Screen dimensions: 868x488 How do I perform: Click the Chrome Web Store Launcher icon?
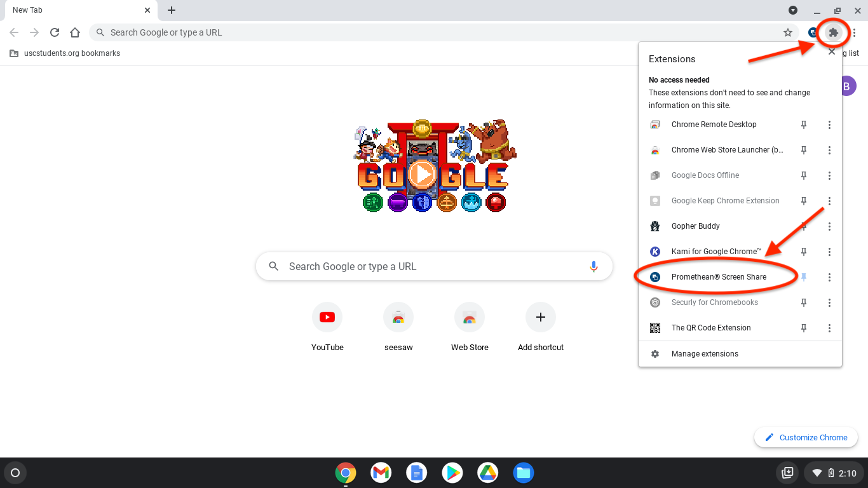point(655,150)
